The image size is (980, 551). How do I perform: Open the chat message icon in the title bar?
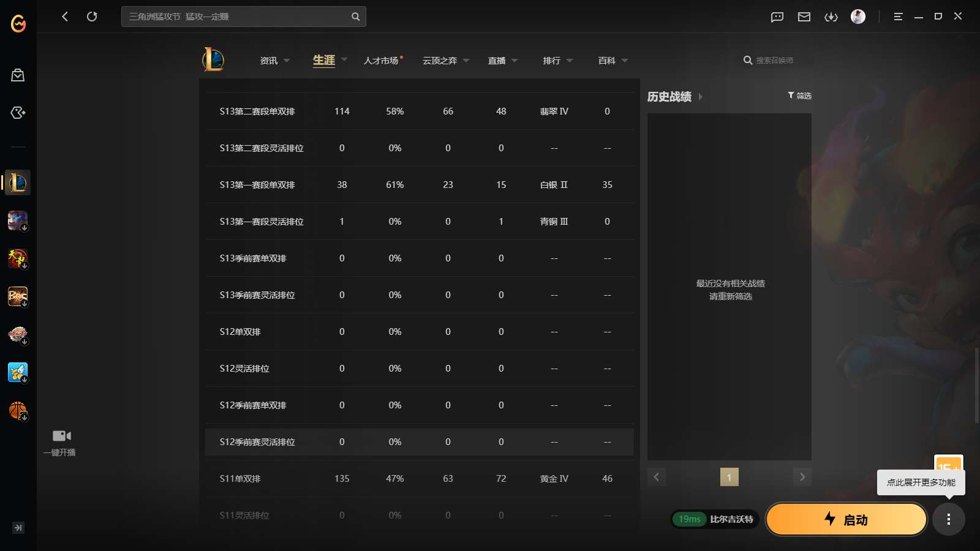pyautogui.click(x=777, y=17)
